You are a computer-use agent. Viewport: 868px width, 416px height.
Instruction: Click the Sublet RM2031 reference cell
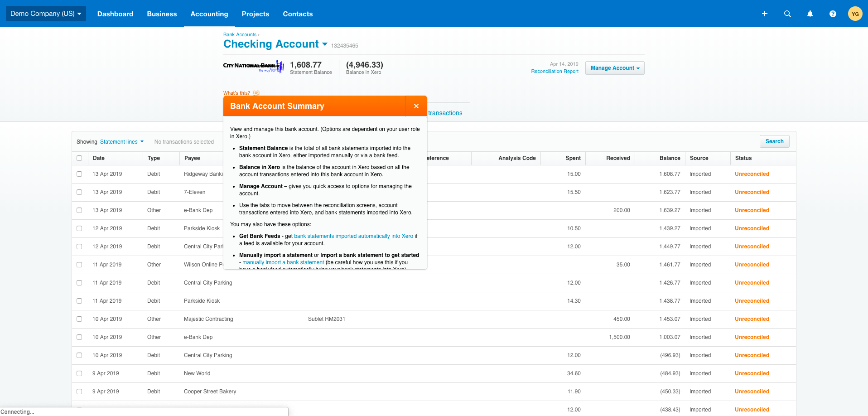327,319
